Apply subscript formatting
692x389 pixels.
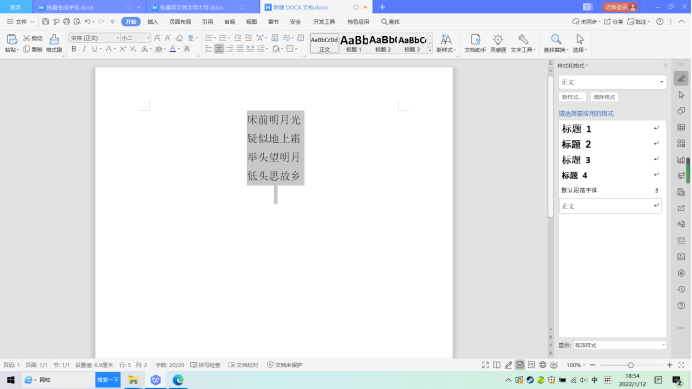133,49
